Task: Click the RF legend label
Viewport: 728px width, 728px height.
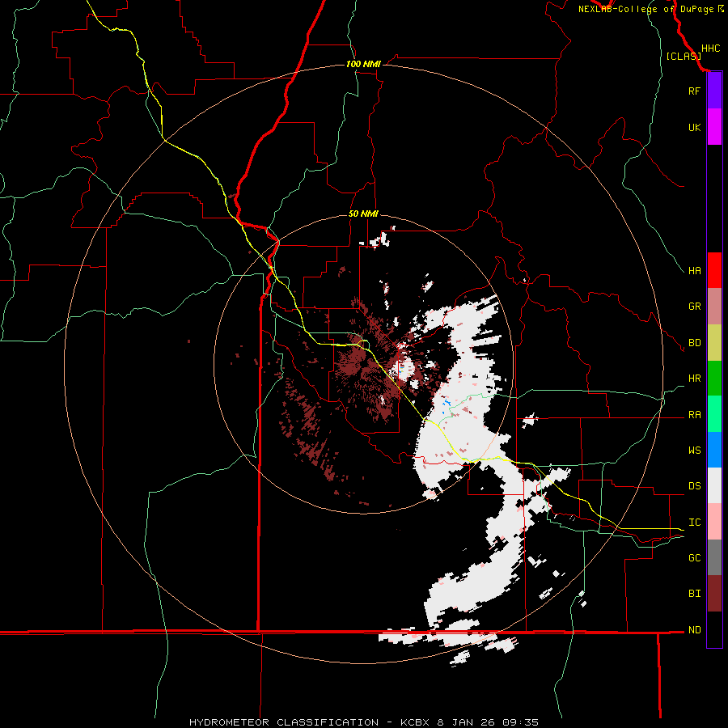Action: (694, 91)
